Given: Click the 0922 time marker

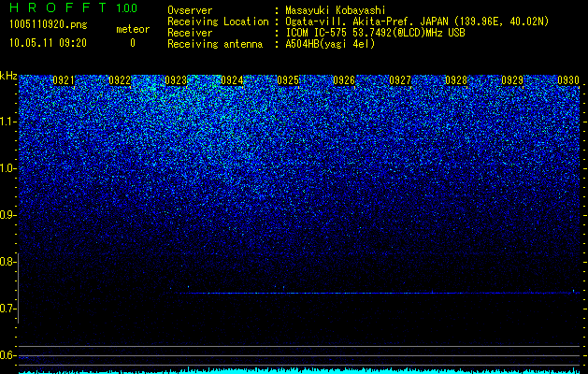Looking at the screenshot, I should (120, 80).
